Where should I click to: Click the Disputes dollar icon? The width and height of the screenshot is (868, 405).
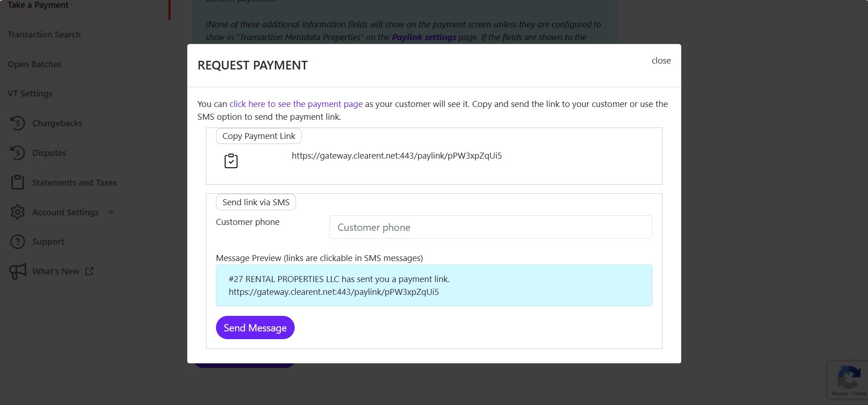[17, 153]
